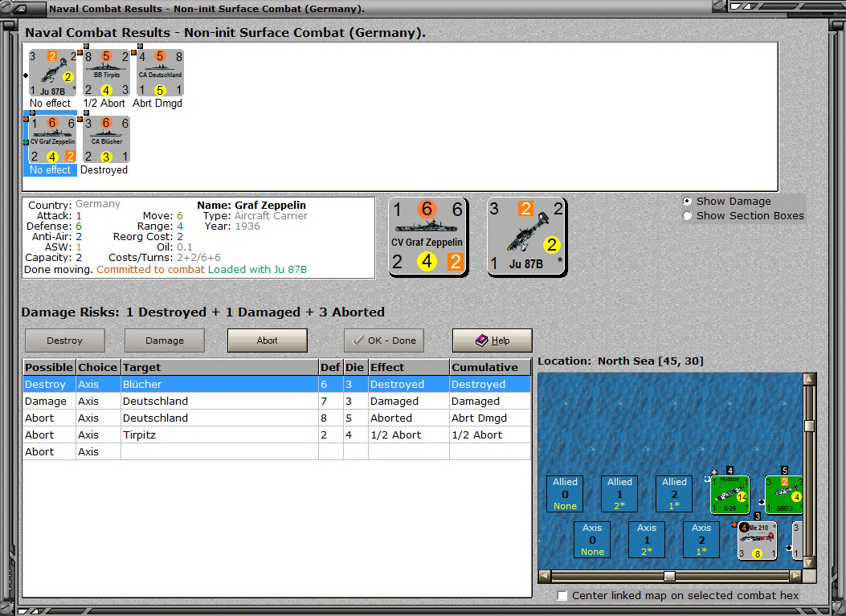846x616 pixels.
Task: Select the empty Abort Axis row
Action: pyautogui.click(x=277, y=451)
